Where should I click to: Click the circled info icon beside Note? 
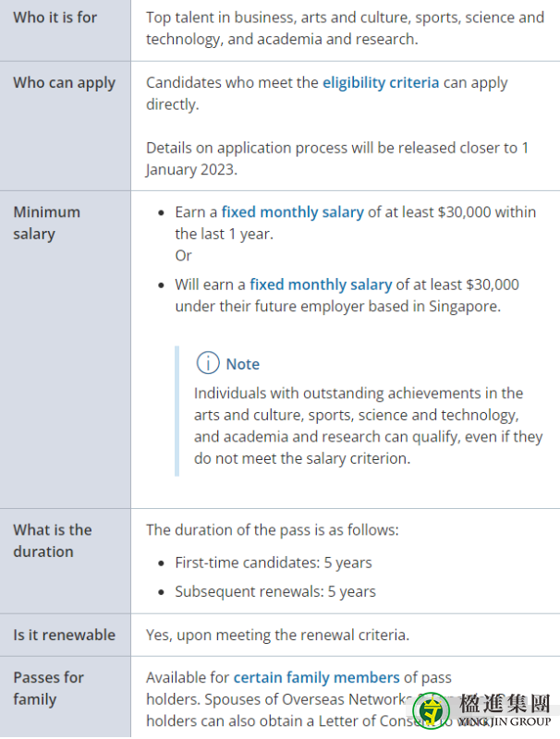click(208, 363)
